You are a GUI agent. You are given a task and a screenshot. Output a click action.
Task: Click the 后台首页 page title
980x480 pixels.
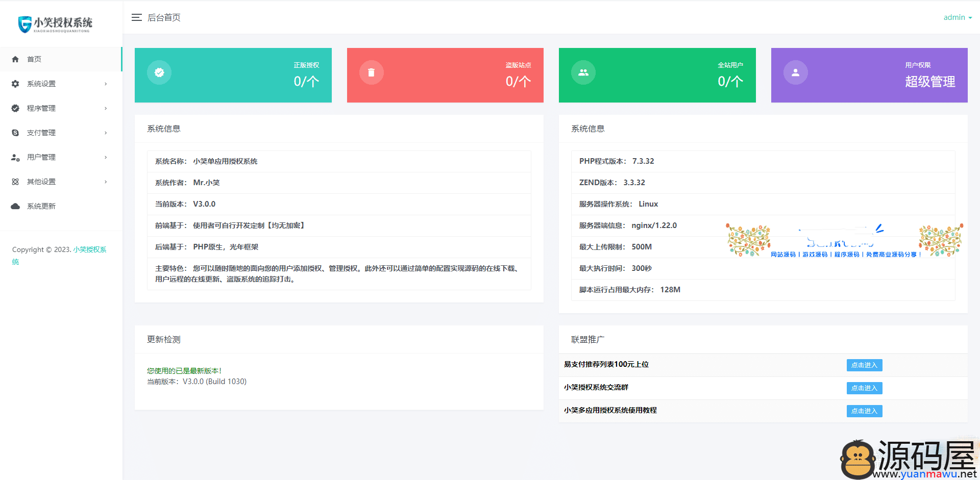point(164,17)
